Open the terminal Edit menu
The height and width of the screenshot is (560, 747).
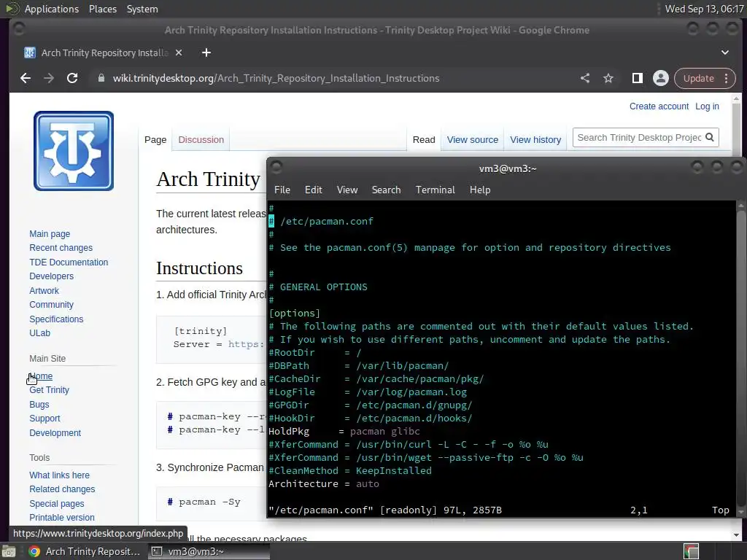coord(314,190)
